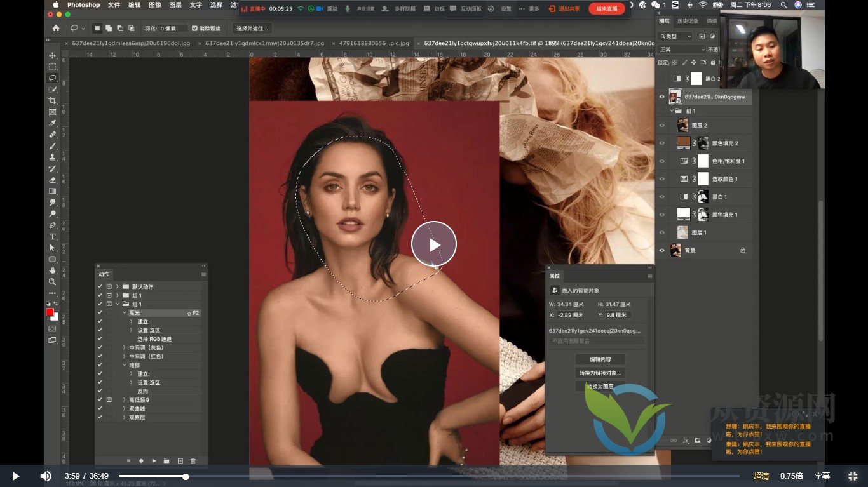Image resolution: width=868 pixels, height=487 pixels.
Task: Click the red foreground color swatch
Action: (50, 312)
